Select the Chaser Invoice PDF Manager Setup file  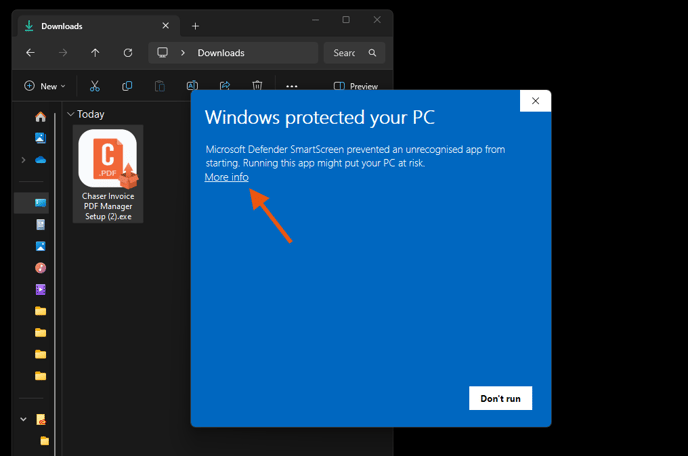tap(108, 174)
